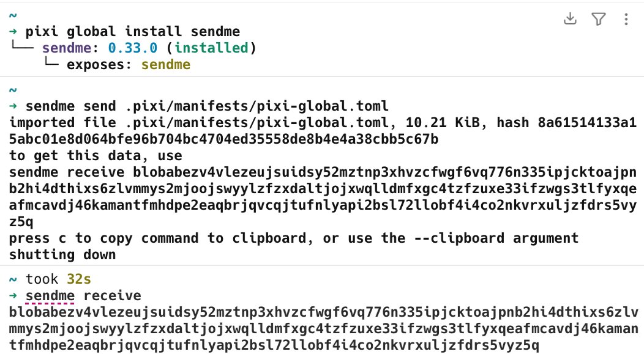Image resolution: width=644 pixels, height=354 pixels.
Task: Click the pasted line starting 'mmys2mjoojswyy'
Action: point(324,329)
